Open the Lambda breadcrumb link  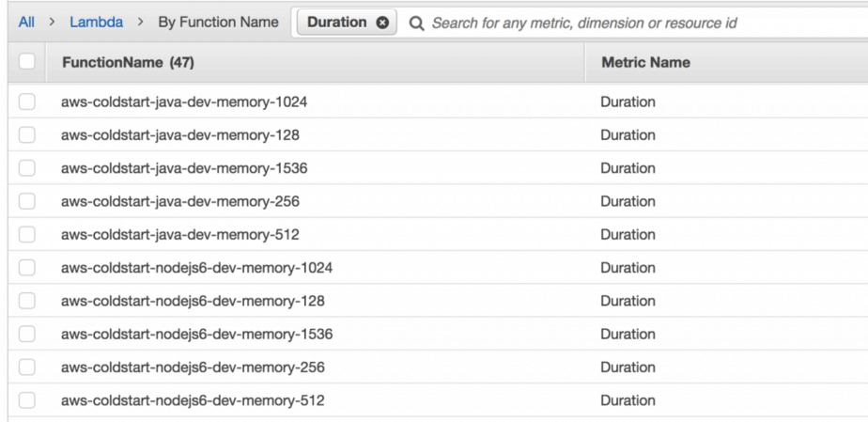(x=96, y=22)
